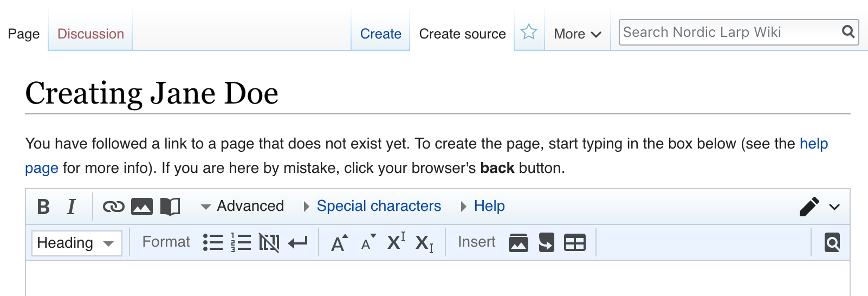Open search and replace tool
This screenshot has width=868, height=296.
coord(832,242)
